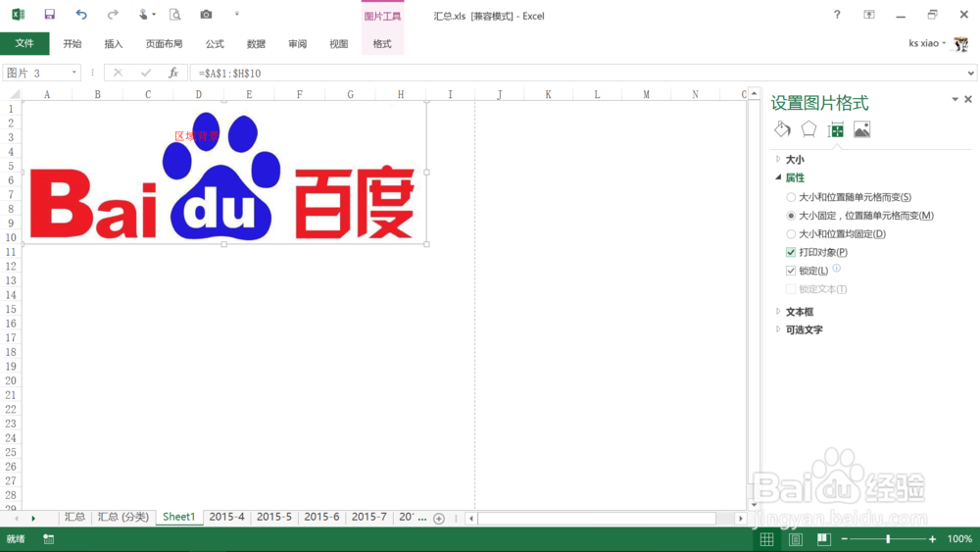
Task: Switch to the 数据 ribbon tab
Action: coord(256,44)
